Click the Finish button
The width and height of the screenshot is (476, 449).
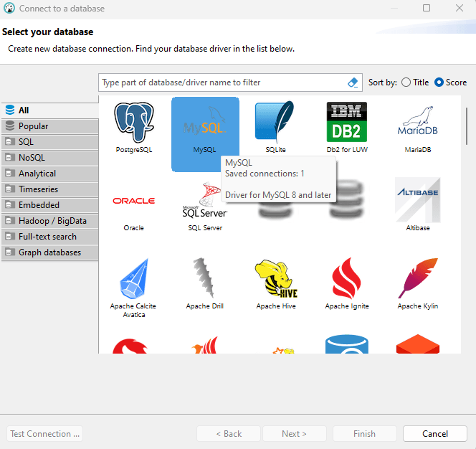point(365,433)
